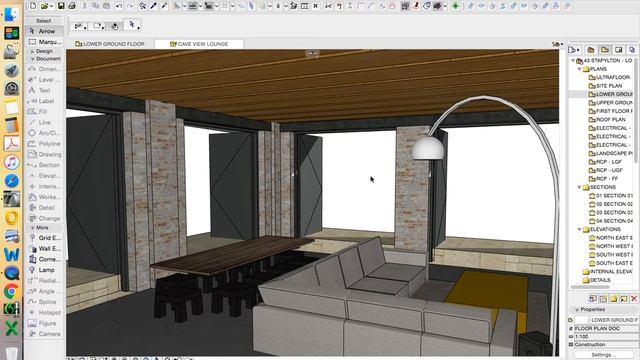Open Finder from the dock

[x=11, y=15]
